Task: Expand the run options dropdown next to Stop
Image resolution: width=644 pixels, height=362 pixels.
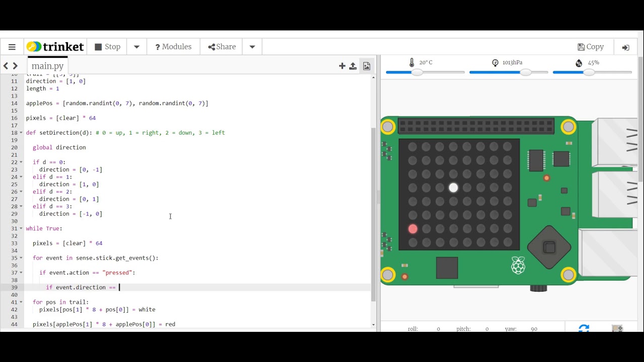Action: click(x=136, y=47)
